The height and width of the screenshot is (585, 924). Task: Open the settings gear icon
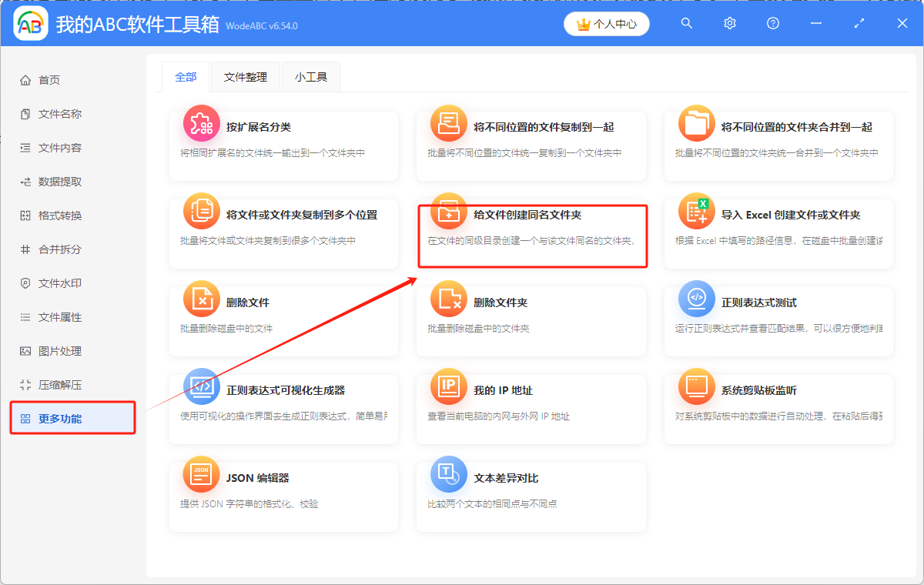[729, 23]
